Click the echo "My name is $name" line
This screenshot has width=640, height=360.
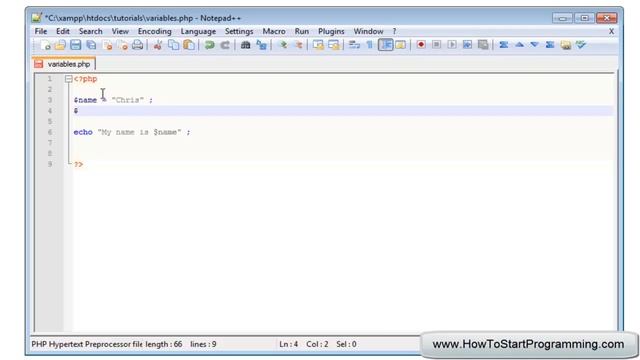[x=132, y=132]
